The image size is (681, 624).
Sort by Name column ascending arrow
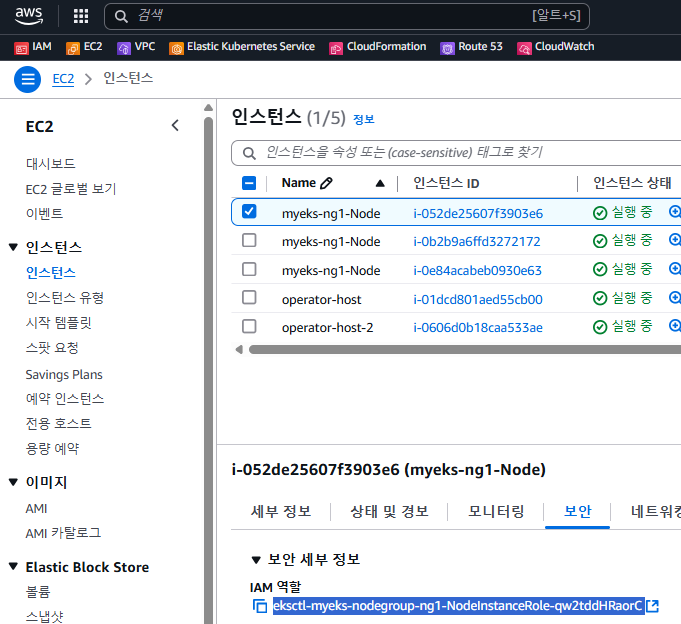pos(380,183)
